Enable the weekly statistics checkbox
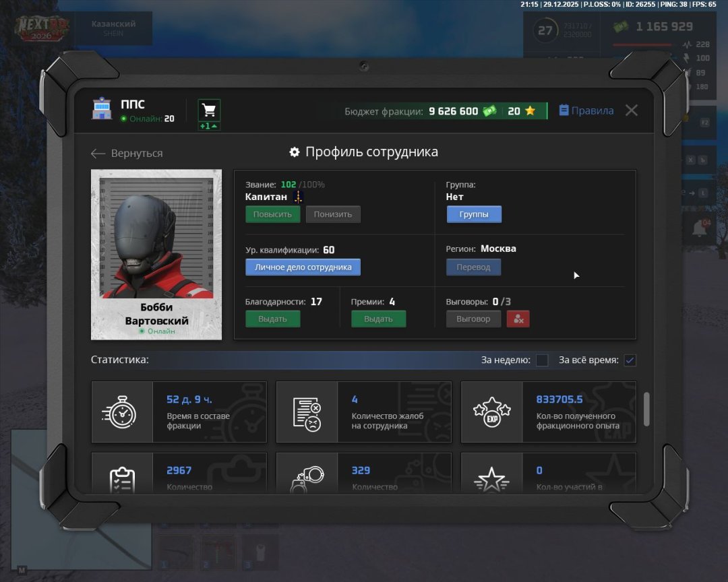 (x=542, y=360)
